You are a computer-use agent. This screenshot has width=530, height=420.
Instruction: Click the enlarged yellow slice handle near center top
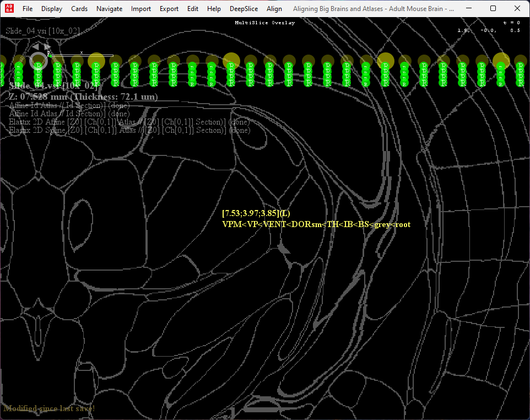pyautogui.click(x=231, y=60)
